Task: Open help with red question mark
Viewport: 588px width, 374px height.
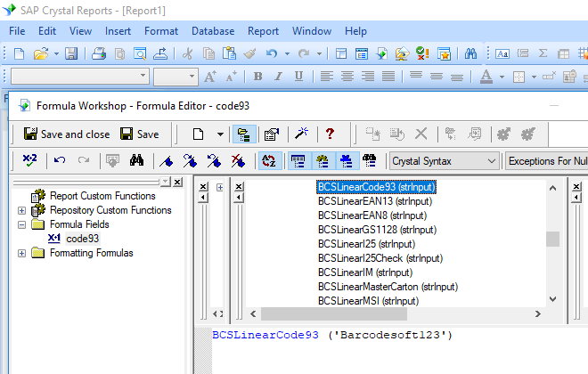Action: click(330, 134)
